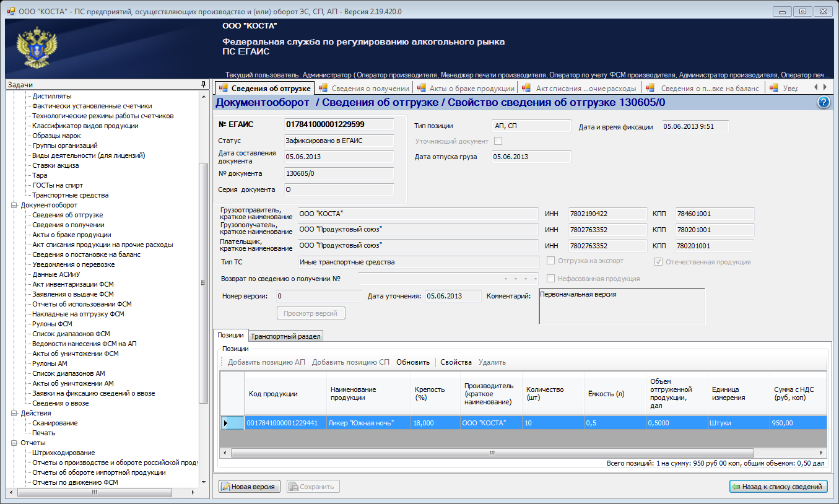Viewport: 839px width, 504px height.
Task: Click the icon on the Сведения о п...вке на баланс tab
Action: point(650,88)
